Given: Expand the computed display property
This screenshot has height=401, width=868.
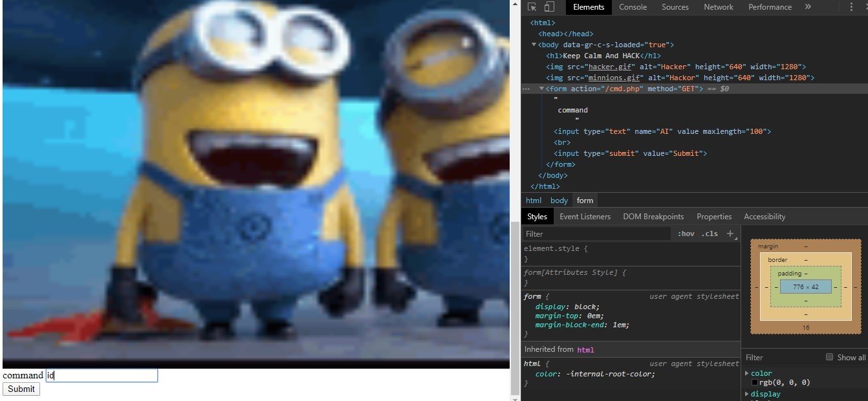Looking at the screenshot, I should (x=747, y=394).
